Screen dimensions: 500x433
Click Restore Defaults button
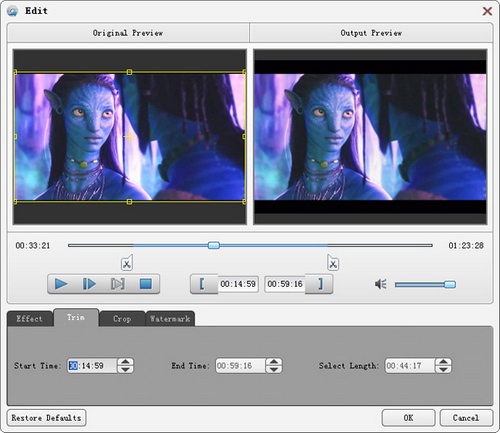[46, 418]
